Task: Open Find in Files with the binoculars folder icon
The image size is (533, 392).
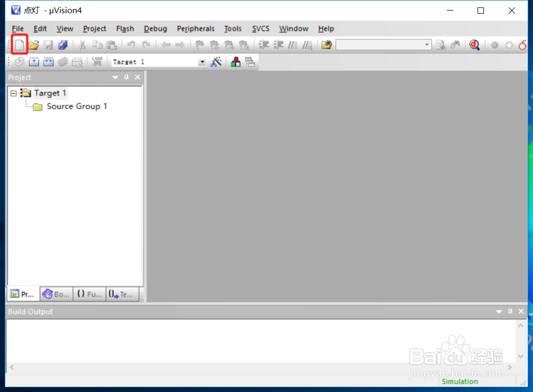Action: pyautogui.click(x=327, y=45)
